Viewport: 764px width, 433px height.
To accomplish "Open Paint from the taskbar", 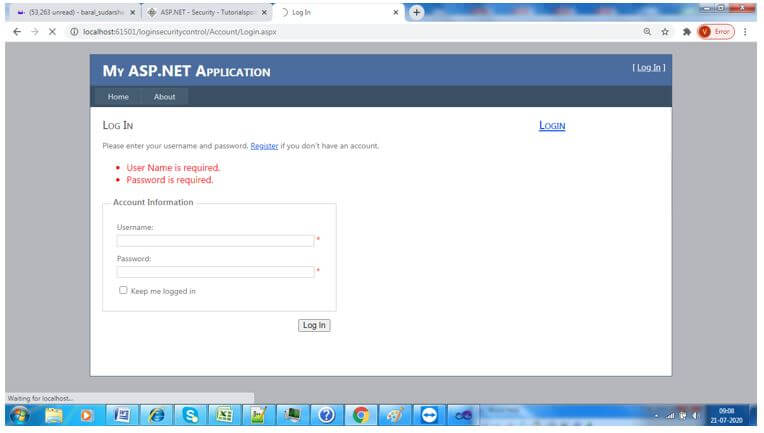I will (395, 415).
